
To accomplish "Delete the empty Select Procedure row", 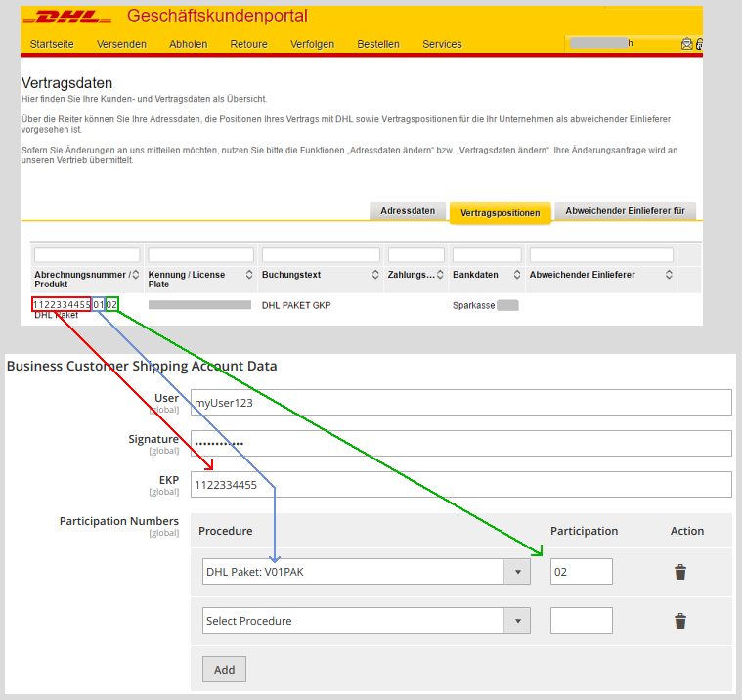I will [680, 621].
